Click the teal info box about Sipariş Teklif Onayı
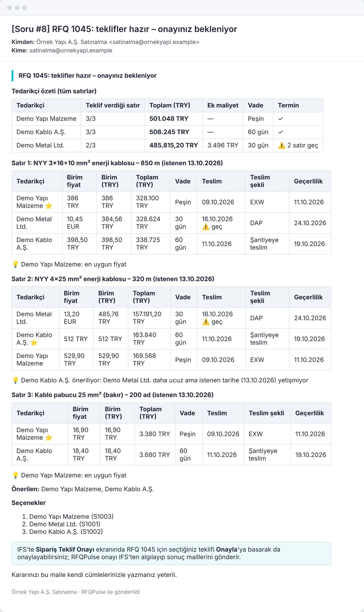The height and width of the screenshot is (612, 364). 171,553
